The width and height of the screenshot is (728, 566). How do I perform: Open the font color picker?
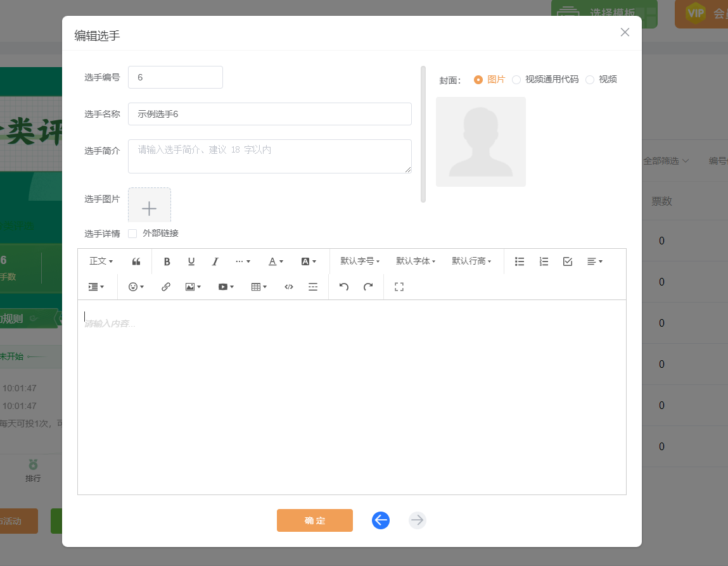[x=276, y=261]
